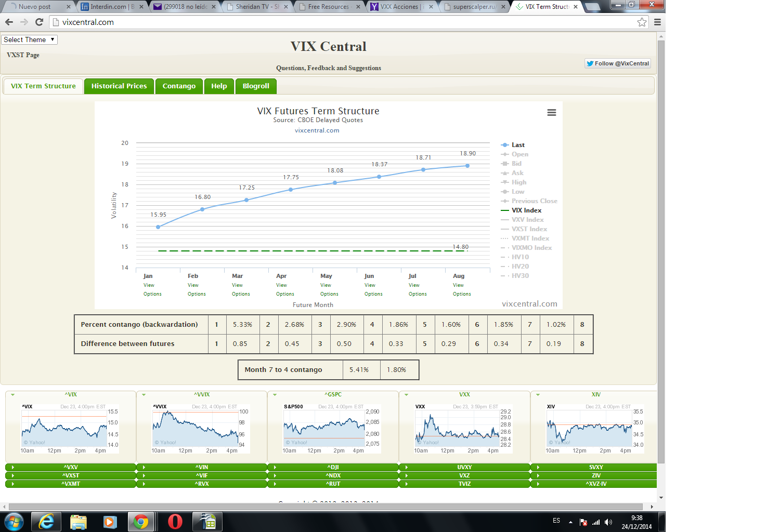Reload the vixcentral.com page
This screenshot has height=532, width=780.
coord(39,22)
